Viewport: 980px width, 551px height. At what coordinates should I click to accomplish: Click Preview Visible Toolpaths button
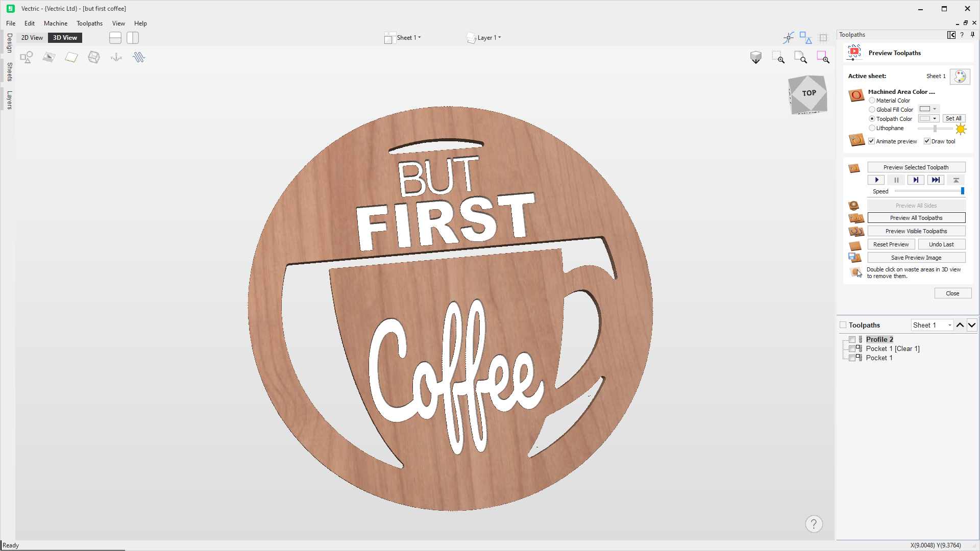click(916, 231)
